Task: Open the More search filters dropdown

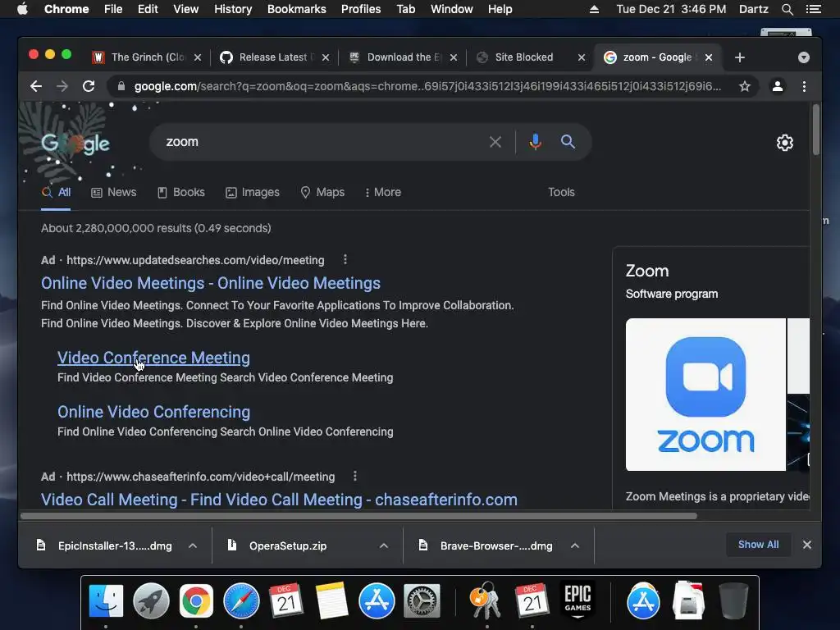Action: coord(382,192)
